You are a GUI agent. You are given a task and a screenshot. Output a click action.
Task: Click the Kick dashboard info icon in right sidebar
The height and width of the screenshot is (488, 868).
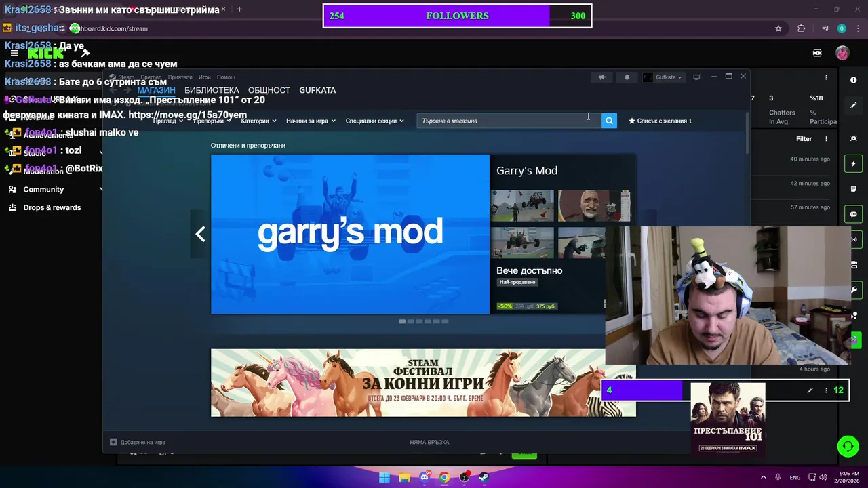853,80
